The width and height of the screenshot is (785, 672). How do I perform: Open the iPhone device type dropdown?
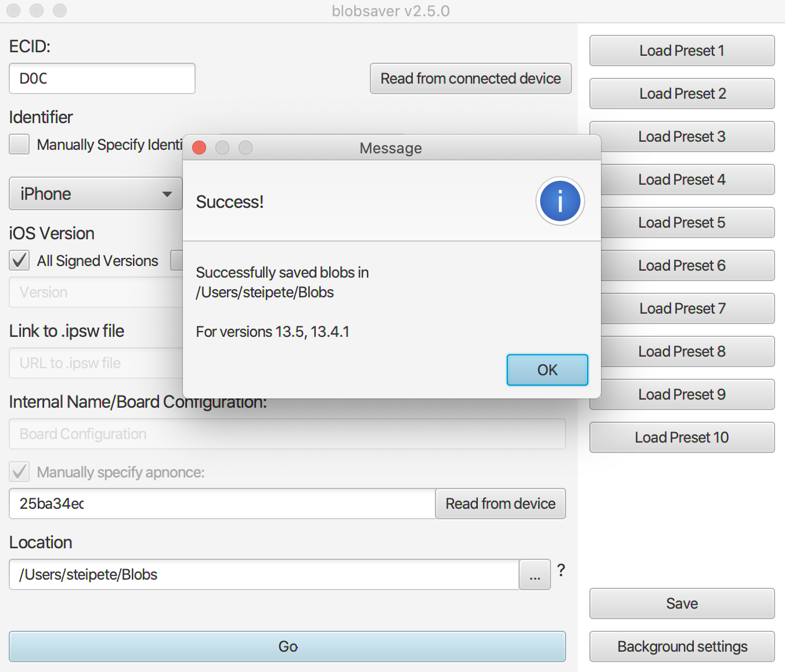tap(96, 193)
